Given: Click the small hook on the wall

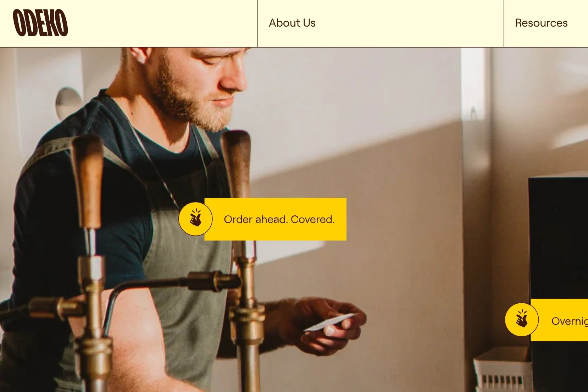Looking at the screenshot, I should (473, 113).
